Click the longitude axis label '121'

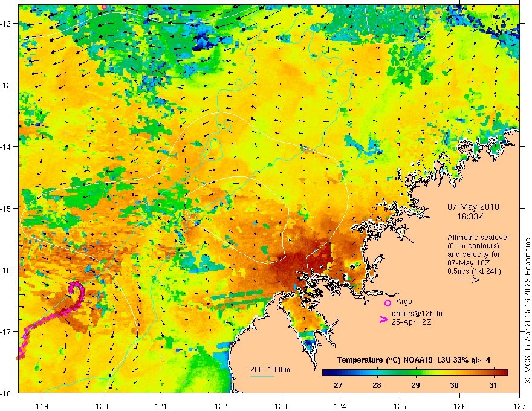pos(161,406)
